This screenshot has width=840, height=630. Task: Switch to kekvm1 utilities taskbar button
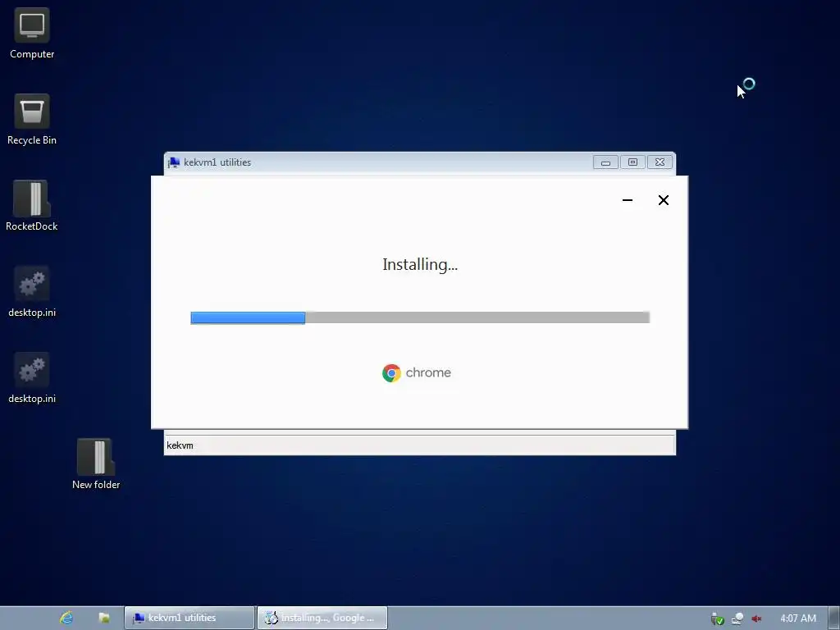pos(189,618)
